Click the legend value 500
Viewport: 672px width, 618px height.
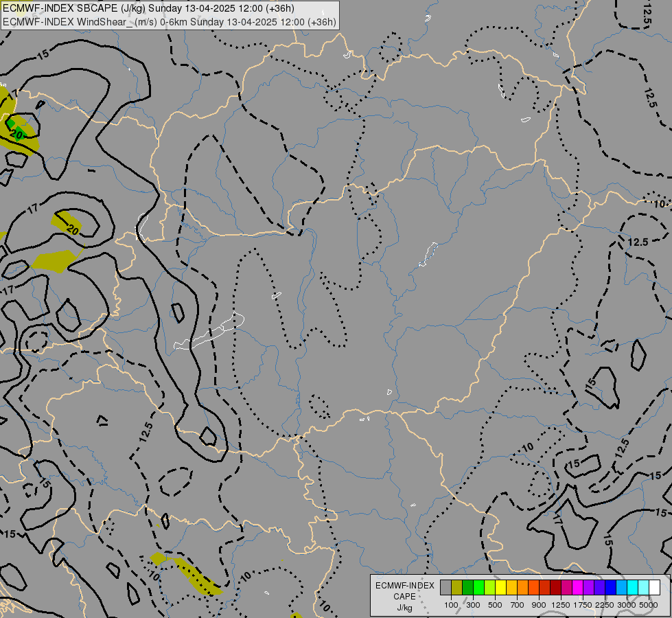(495, 605)
